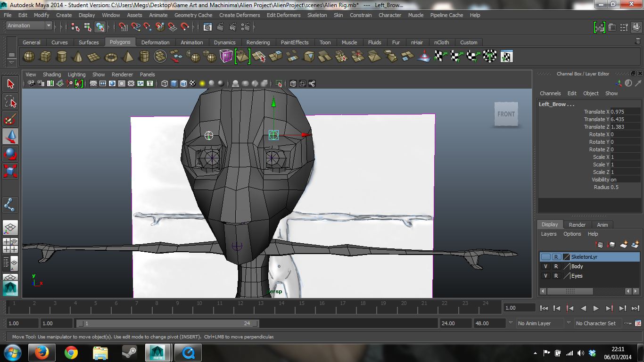
Task: Select the Paint selection tool
Action: (x=11, y=119)
